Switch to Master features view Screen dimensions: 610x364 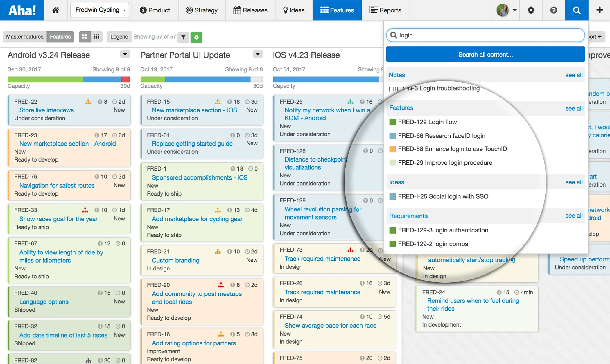click(24, 37)
